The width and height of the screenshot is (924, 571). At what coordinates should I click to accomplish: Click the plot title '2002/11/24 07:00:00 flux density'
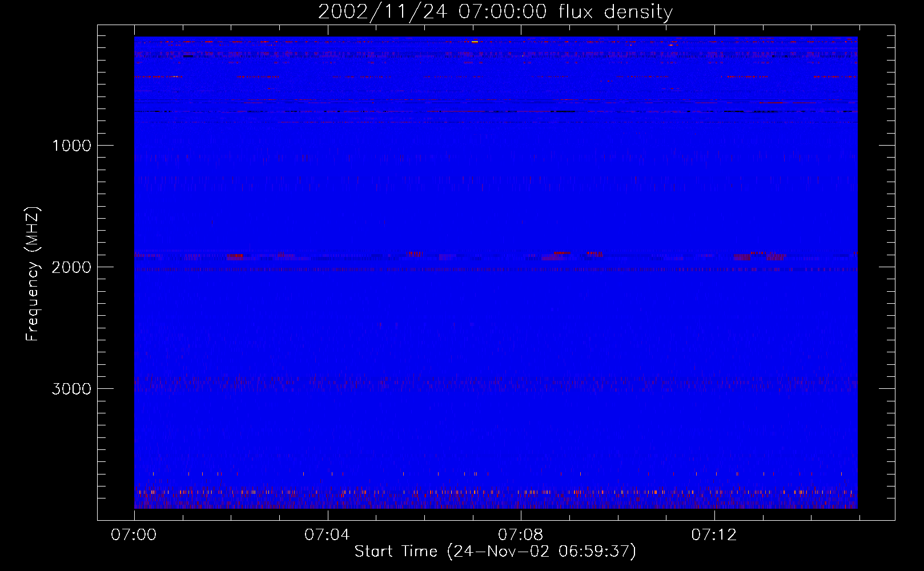[x=495, y=12]
